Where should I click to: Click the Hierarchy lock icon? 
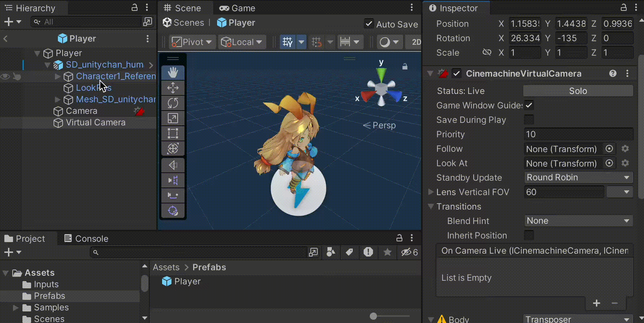pos(135,8)
